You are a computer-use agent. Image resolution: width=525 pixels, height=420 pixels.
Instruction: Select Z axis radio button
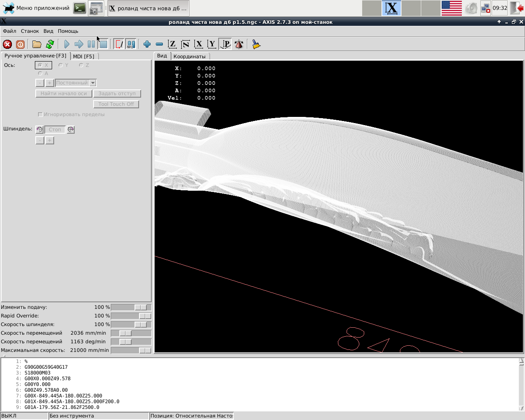(81, 65)
